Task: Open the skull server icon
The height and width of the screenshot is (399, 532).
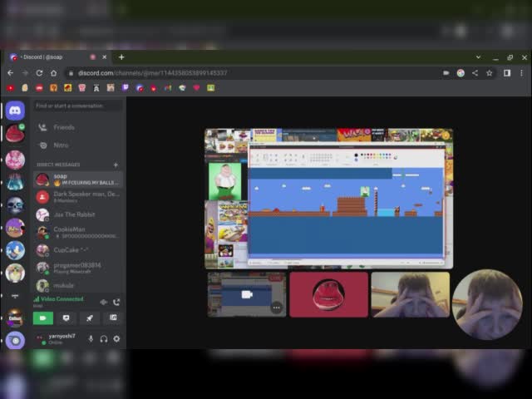Action: coord(15,205)
